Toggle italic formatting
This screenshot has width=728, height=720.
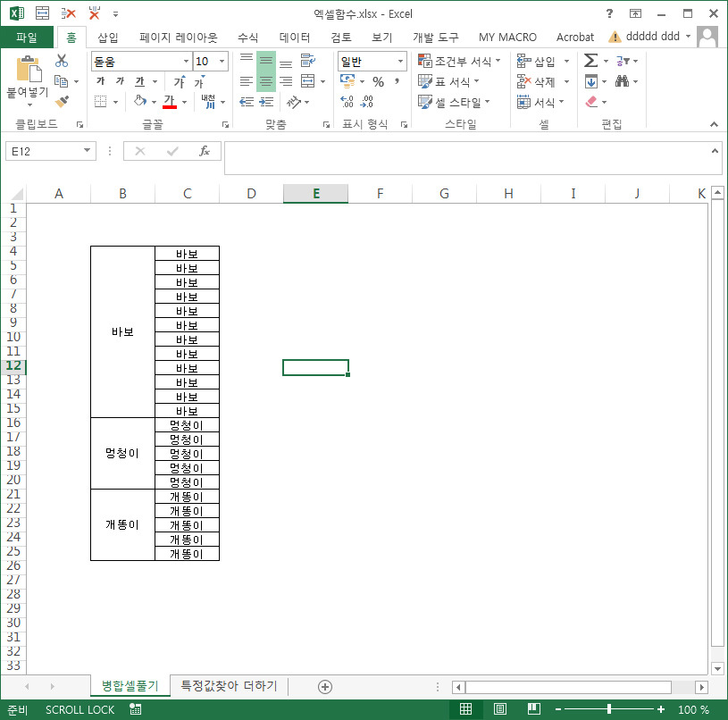pyautogui.click(x=120, y=81)
